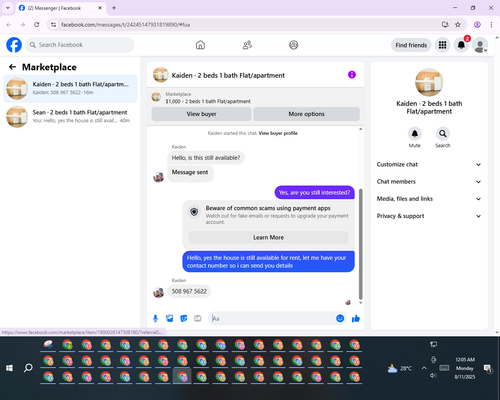The image size is (500, 400).
Task: Choose a GIF icon
Action: (x=198, y=319)
